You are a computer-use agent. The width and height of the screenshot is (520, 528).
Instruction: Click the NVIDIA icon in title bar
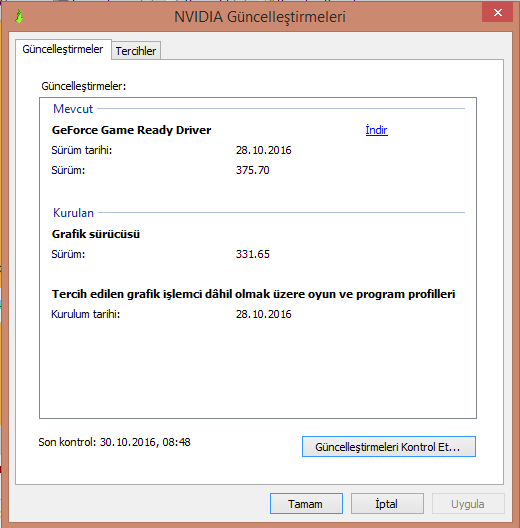tap(19, 16)
